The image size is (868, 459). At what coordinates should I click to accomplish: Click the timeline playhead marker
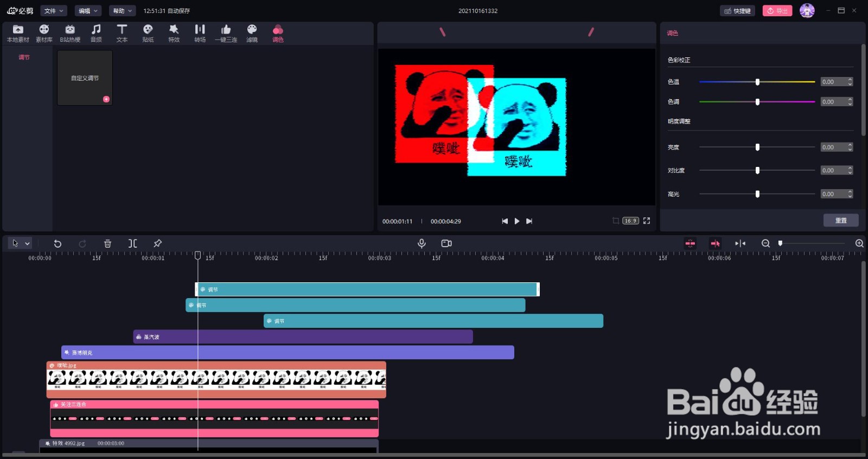(198, 255)
